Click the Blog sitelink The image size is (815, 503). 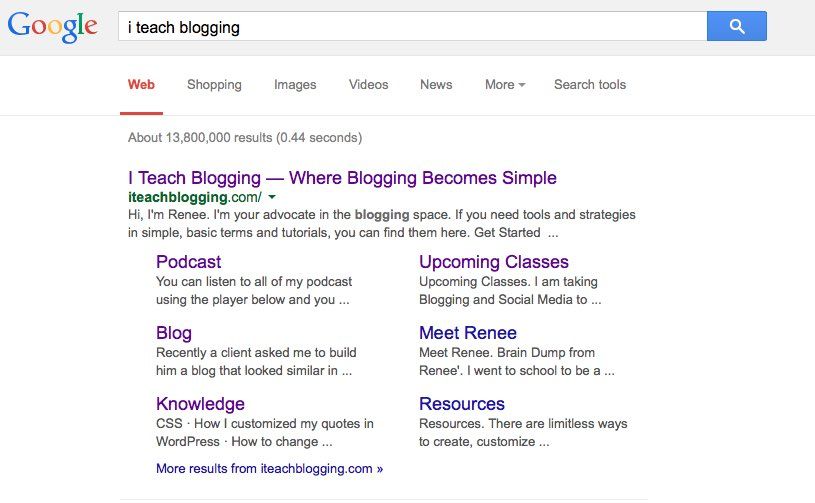click(173, 333)
